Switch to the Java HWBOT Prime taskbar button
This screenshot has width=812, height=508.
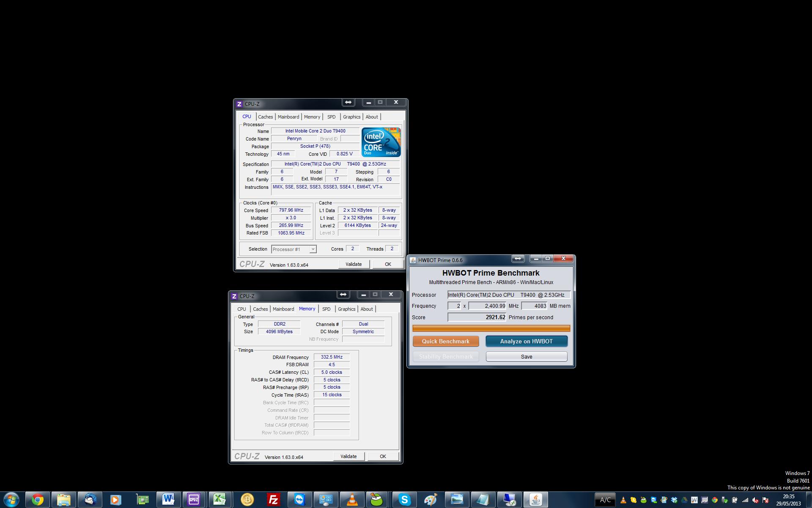pyautogui.click(x=536, y=500)
